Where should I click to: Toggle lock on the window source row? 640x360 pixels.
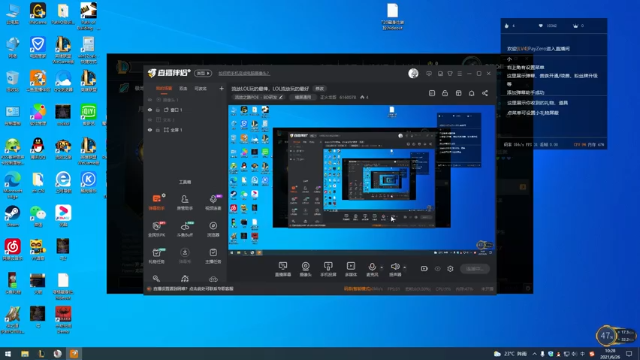[158, 110]
